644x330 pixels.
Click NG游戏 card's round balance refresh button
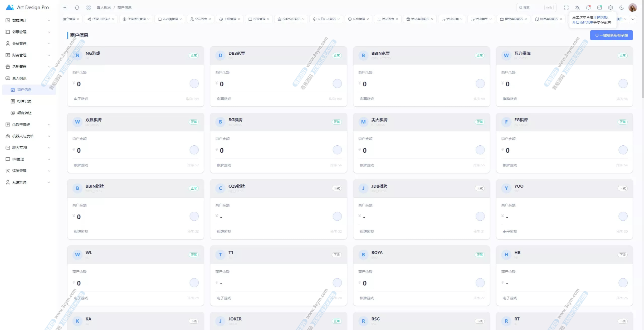click(194, 84)
